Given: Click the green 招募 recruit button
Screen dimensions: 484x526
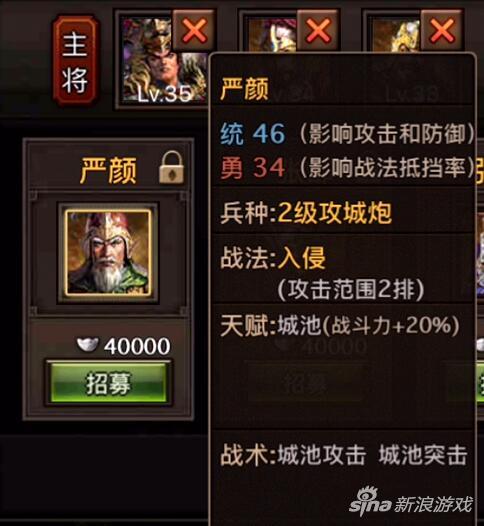Looking at the screenshot, I should [109, 382].
